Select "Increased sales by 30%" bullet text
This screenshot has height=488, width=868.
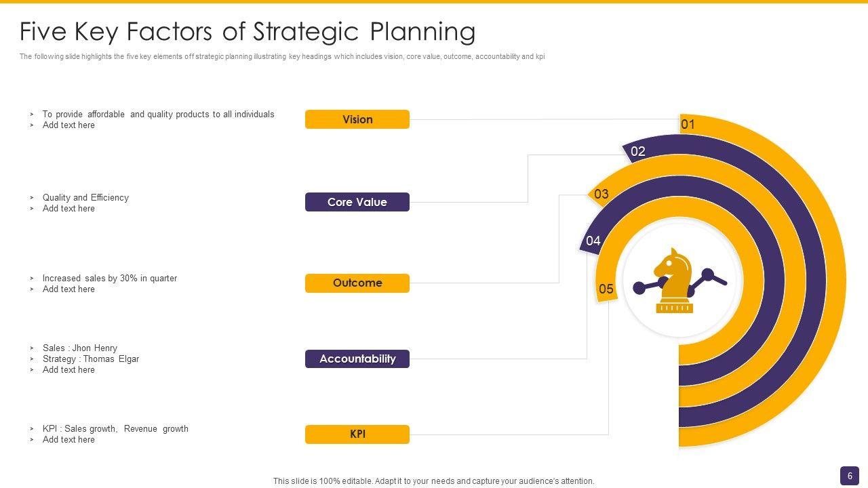(109, 279)
